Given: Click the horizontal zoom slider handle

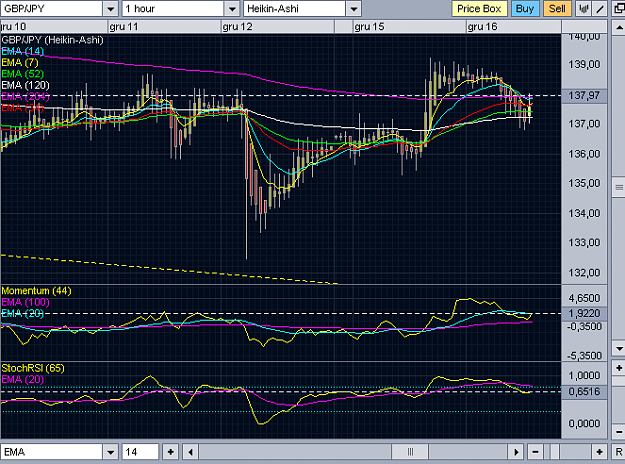Looking at the screenshot, I should (x=554, y=452).
